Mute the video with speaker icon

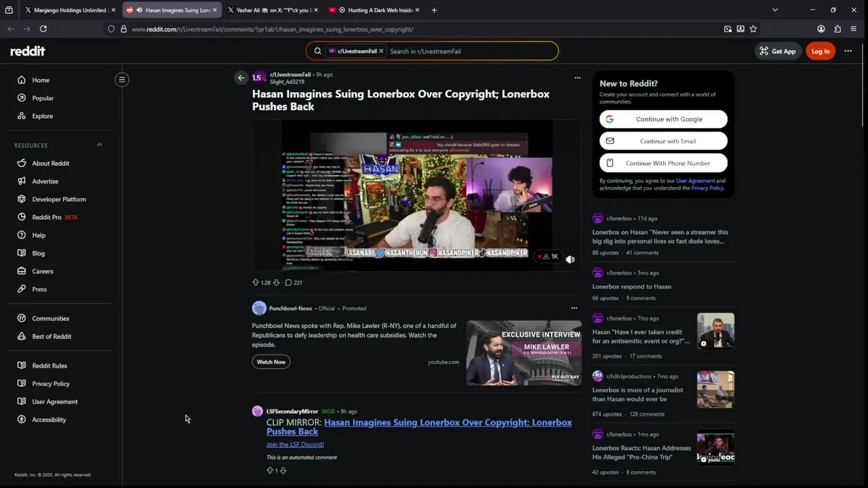[x=570, y=260]
